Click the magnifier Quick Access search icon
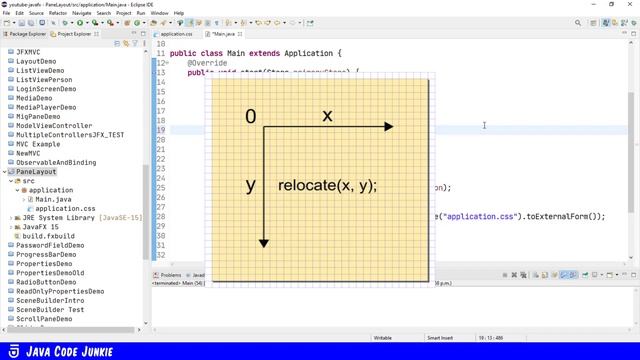 pos(578,23)
